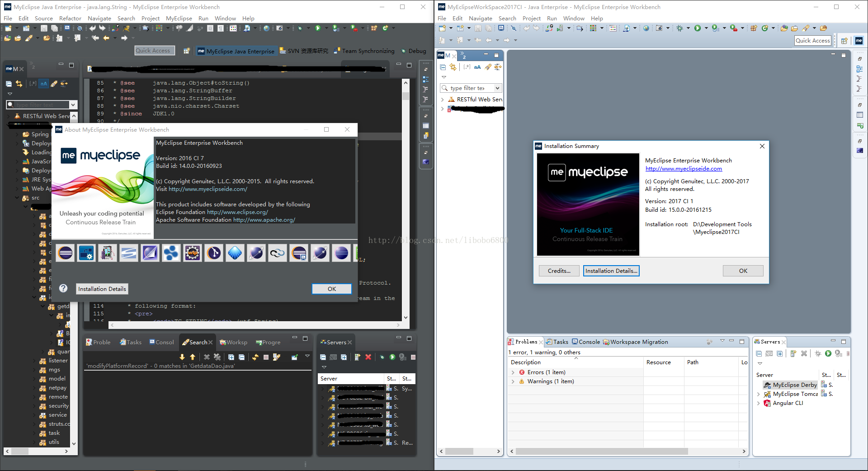Open Help menu in right window
The image size is (868, 471).
point(597,19)
